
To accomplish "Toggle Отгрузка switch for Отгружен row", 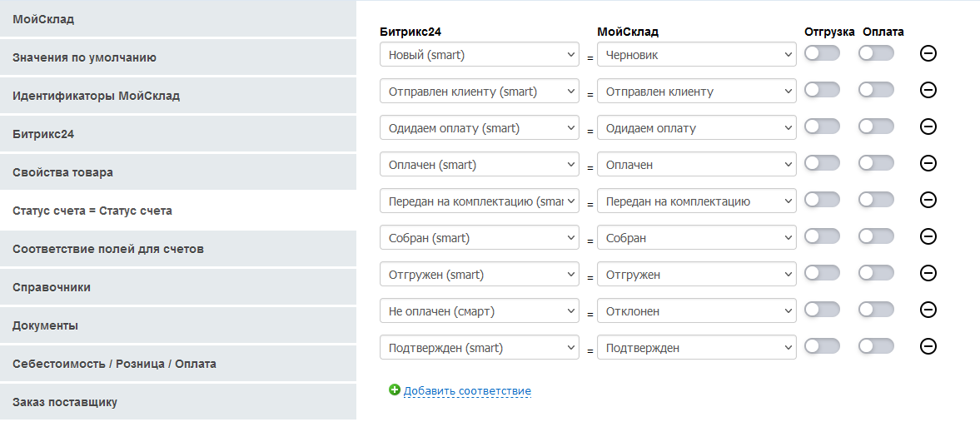I will coord(822,274).
